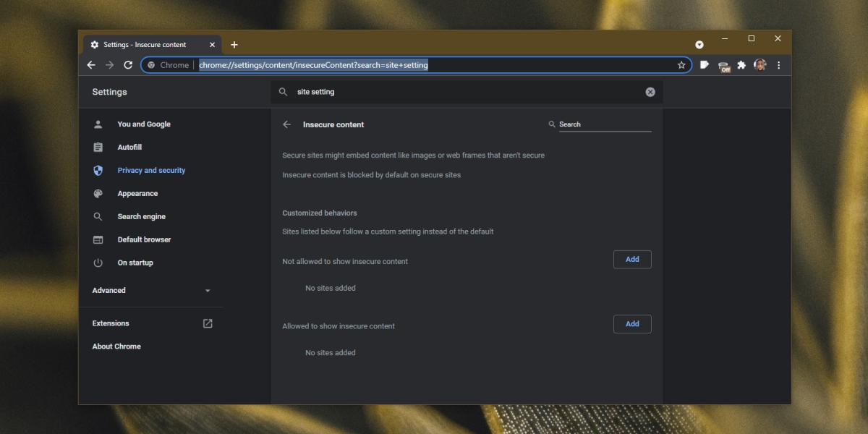This screenshot has height=434, width=868.
Task: Click the Chrome site info icon
Action: coord(151,65)
